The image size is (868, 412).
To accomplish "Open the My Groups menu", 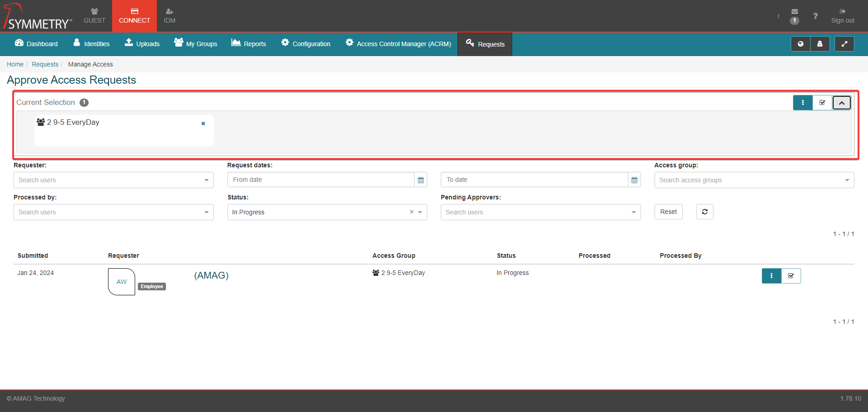I will 196,44.
